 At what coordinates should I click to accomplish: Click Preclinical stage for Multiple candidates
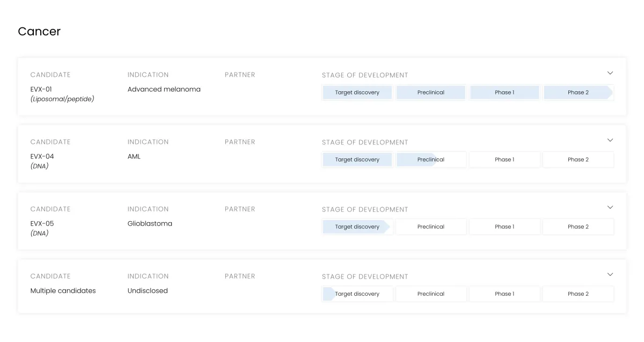point(431,294)
